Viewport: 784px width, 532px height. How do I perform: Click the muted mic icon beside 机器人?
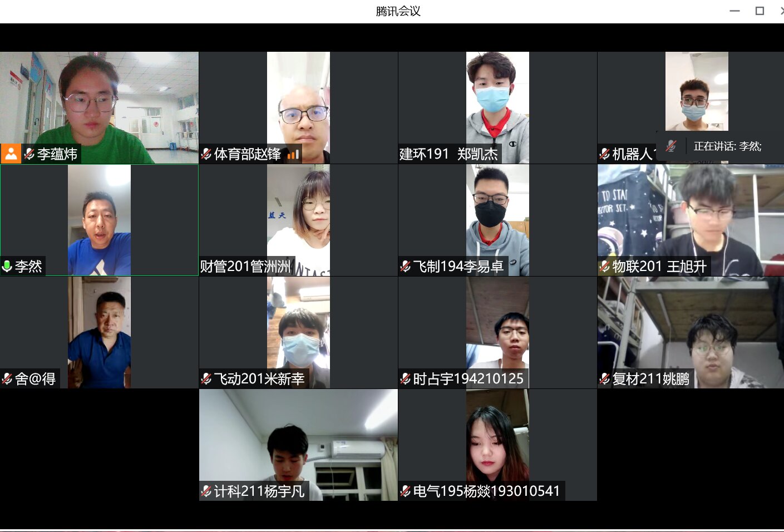tap(605, 154)
